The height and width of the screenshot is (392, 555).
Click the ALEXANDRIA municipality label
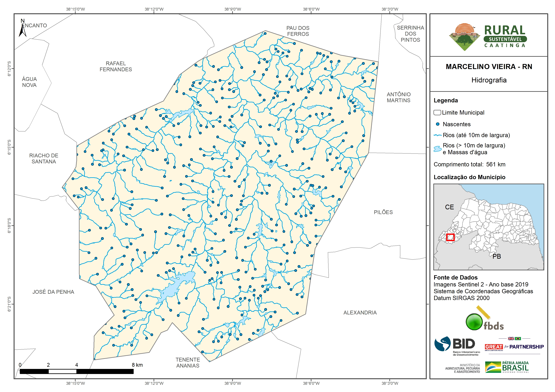pyautogui.click(x=360, y=313)
